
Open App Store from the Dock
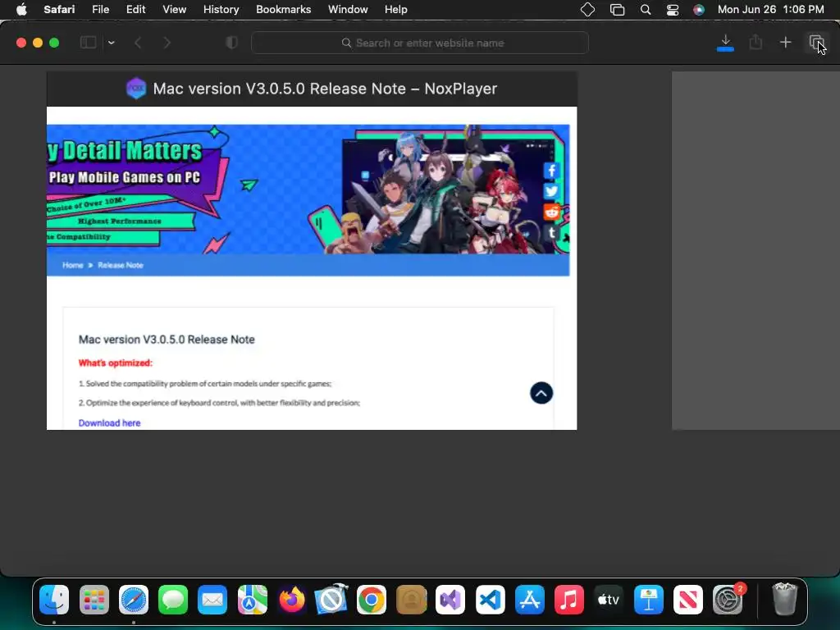(x=530, y=600)
